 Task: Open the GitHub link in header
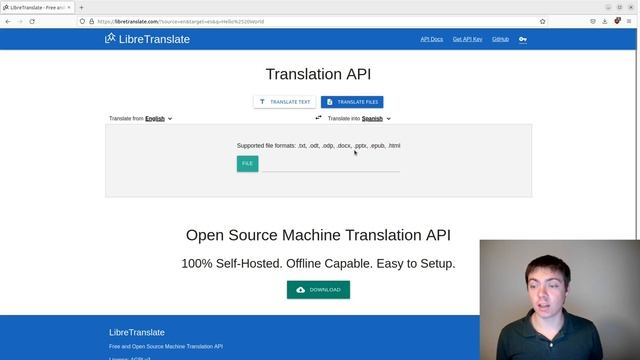click(x=500, y=39)
